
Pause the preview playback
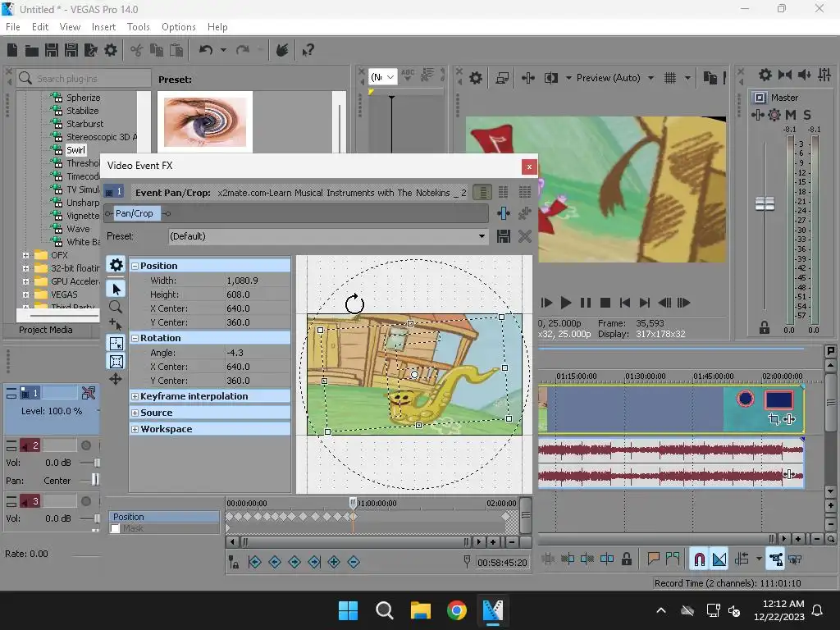[586, 304]
